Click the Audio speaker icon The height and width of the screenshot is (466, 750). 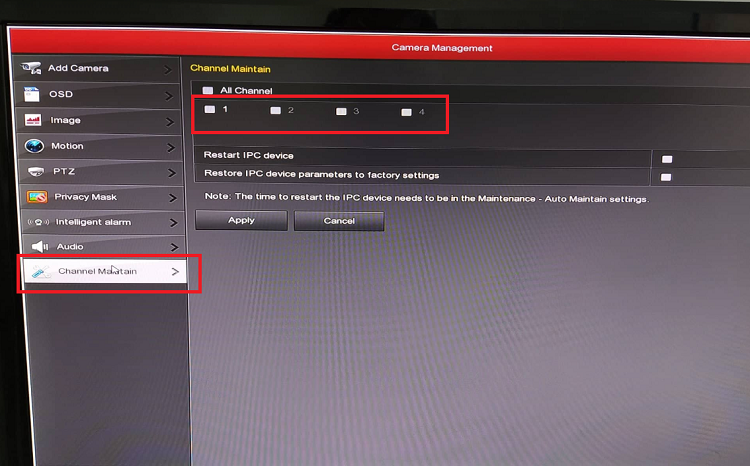pyautogui.click(x=40, y=247)
